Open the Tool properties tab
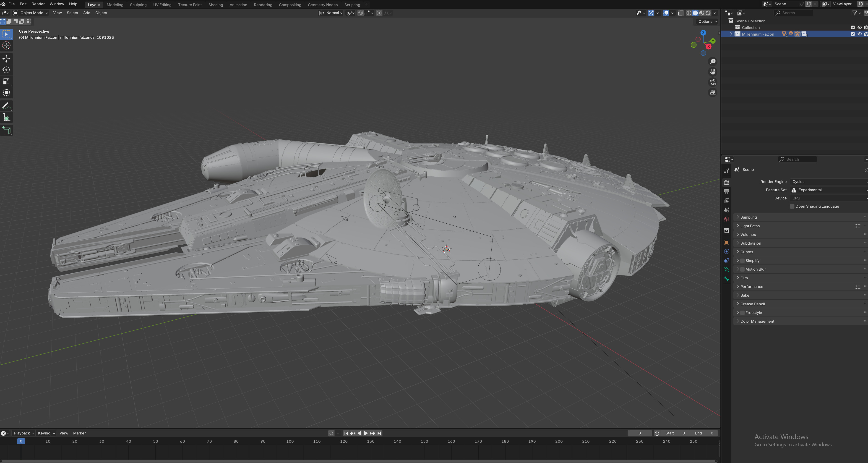This screenshot has width=868, height=463. (727, 171)
